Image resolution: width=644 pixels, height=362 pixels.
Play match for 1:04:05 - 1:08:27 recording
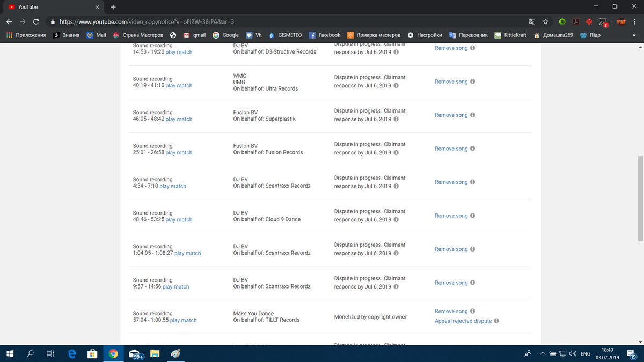(188, 253)
